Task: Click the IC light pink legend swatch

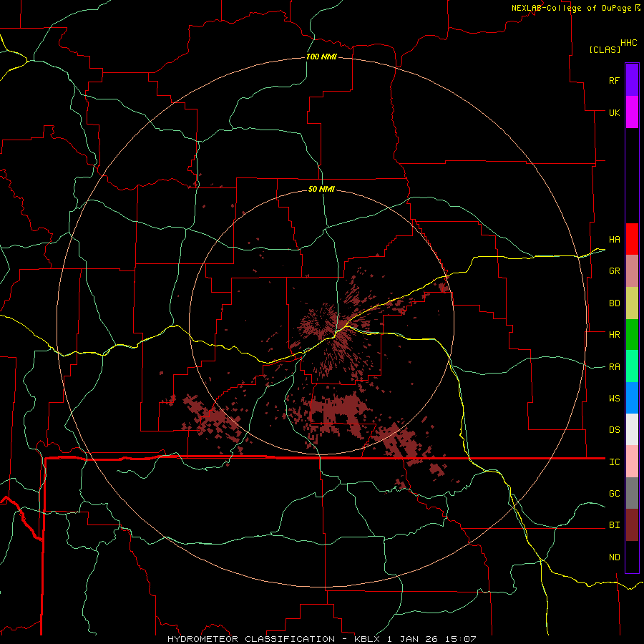Action: pos(632,462)
